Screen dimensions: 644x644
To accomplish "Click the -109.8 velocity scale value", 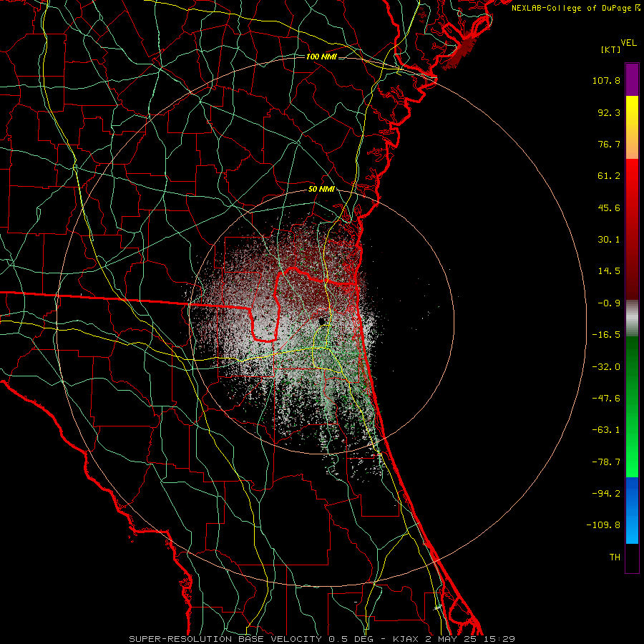I will pos(603,525).
